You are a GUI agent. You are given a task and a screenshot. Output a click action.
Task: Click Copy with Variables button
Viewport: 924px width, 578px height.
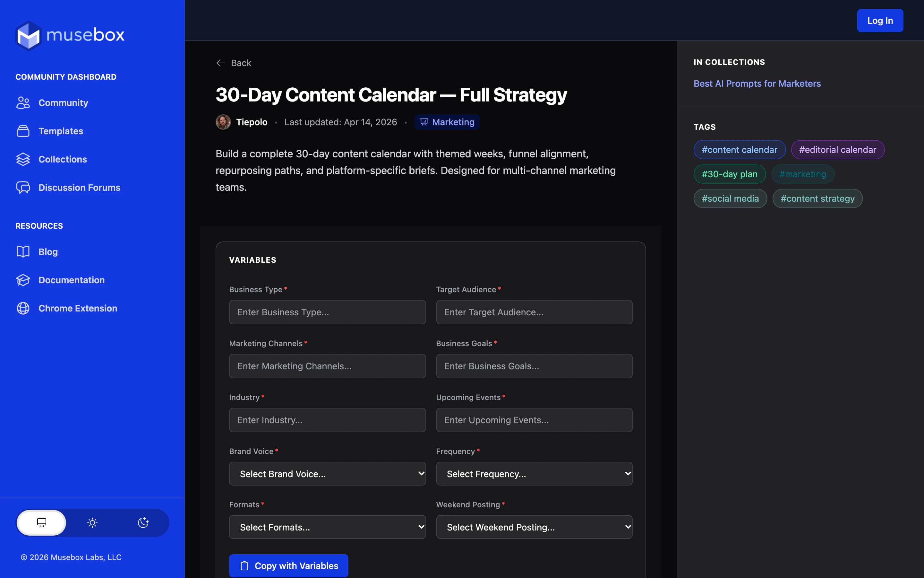pos(289,566)
